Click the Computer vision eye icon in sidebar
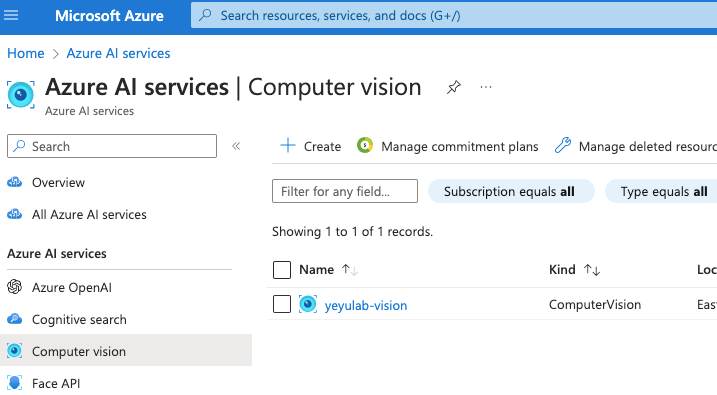 [x=15, y=351]
